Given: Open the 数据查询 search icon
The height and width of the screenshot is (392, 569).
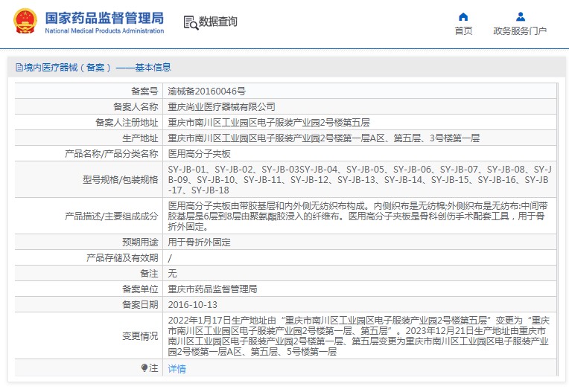Looking at the screenshot, I should (x=191, y=22).
